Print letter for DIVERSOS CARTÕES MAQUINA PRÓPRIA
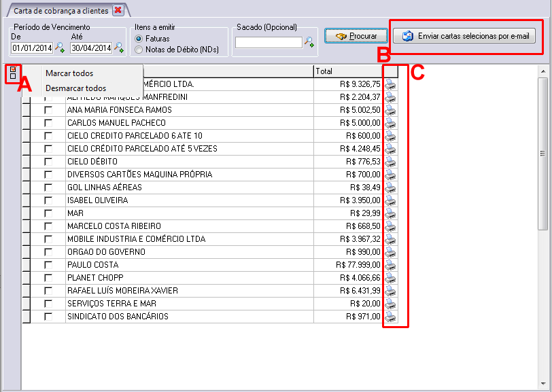Viewport: 552px width, 392px height. tap(390, 175)
